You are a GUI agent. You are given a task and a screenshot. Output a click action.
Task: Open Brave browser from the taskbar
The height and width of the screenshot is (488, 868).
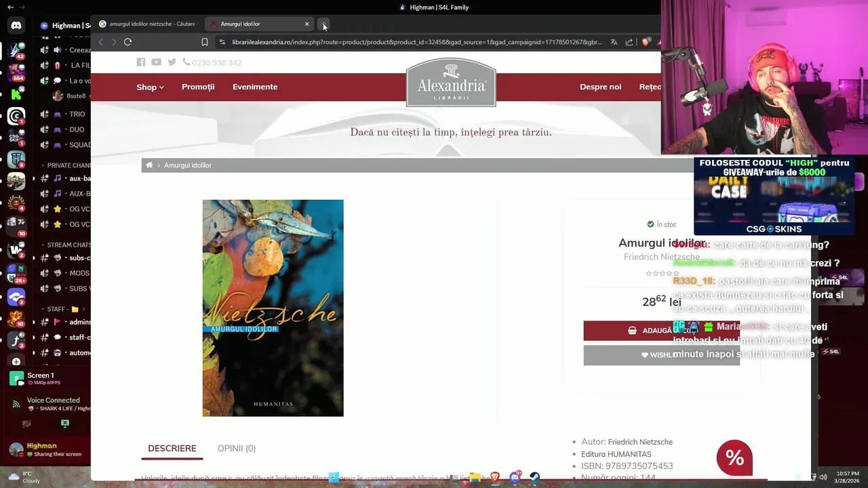495,478
